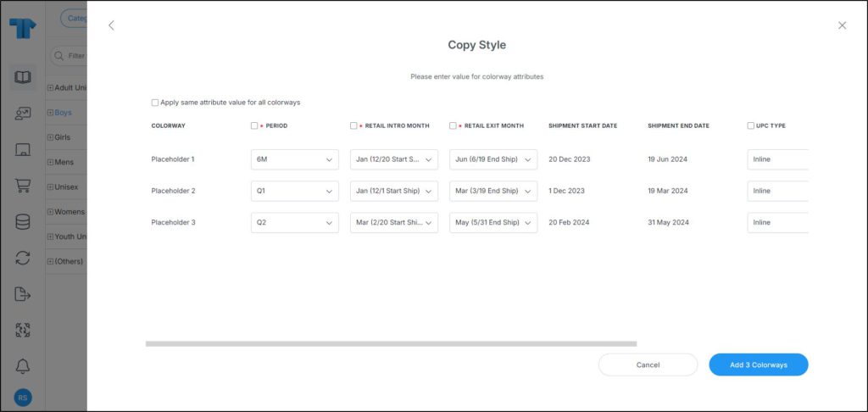
Task: Open the RS user avatar
Action: point(23,398)
